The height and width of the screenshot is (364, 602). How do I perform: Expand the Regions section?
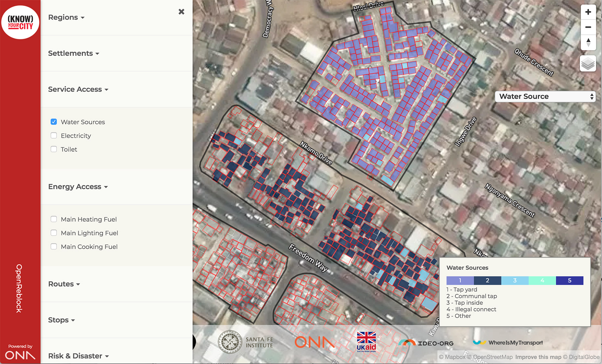tap(66, 17)
